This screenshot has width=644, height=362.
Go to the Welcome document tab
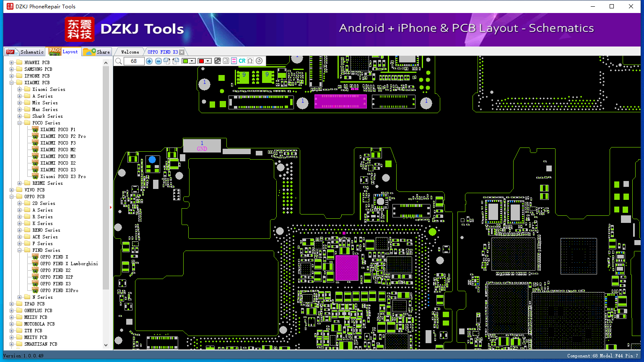pyautogui.click(x=130, y=52)
